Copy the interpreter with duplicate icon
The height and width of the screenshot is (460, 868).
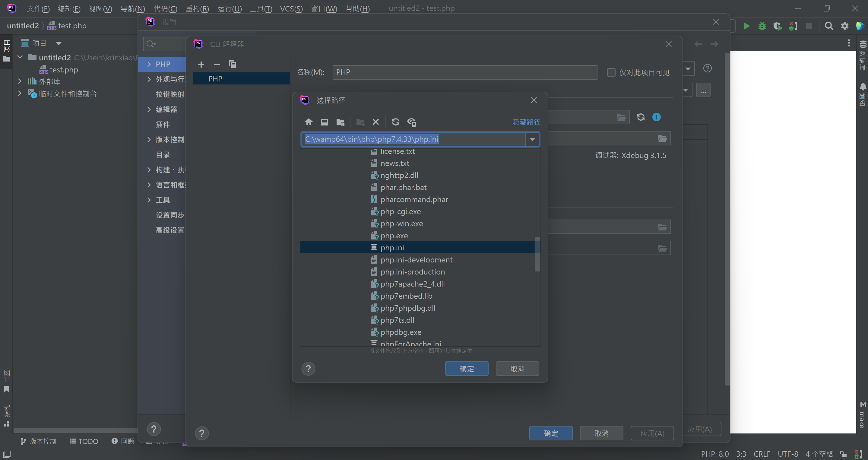point(233,64)
